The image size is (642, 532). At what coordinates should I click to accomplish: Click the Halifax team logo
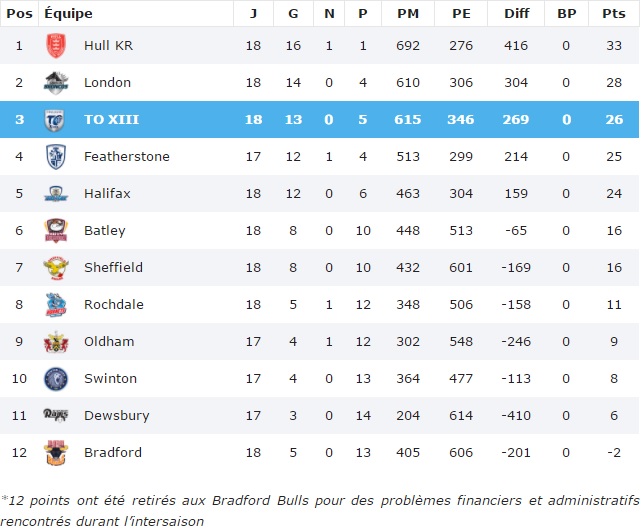(x=56, y=194)
